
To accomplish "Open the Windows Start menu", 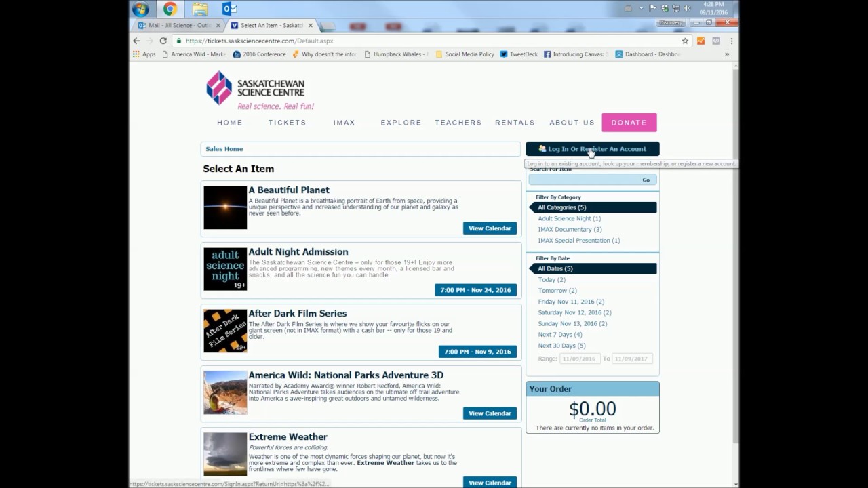I will pos(141,9).
